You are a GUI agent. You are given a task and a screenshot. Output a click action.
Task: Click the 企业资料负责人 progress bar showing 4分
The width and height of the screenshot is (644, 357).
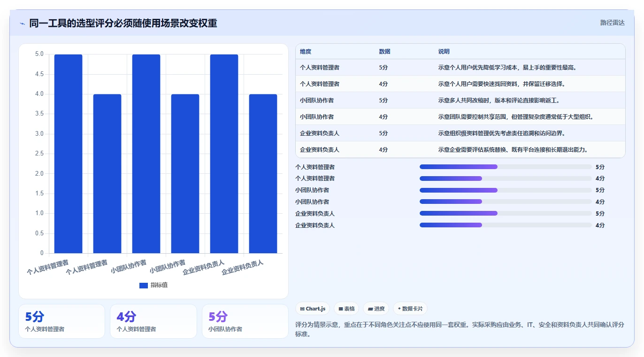pos(506,225)
